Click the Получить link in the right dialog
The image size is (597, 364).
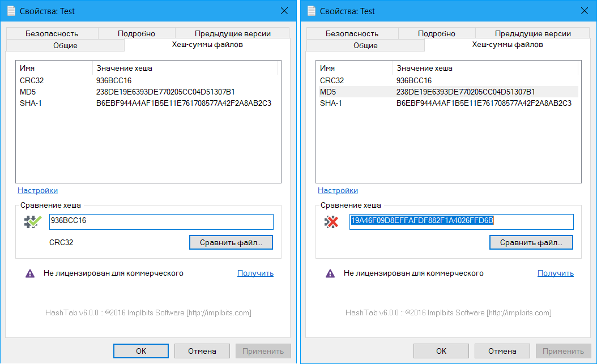(x=555, y=273)
